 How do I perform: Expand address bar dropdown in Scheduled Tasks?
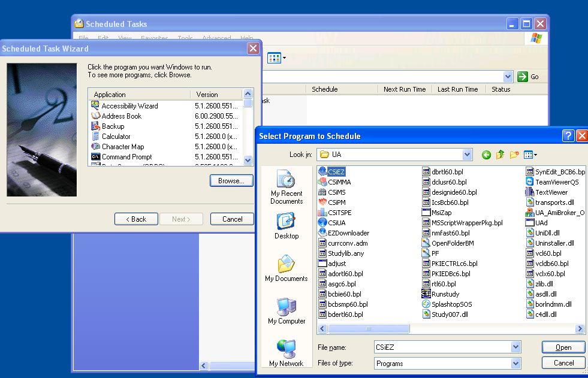click(x=508, y=77)
